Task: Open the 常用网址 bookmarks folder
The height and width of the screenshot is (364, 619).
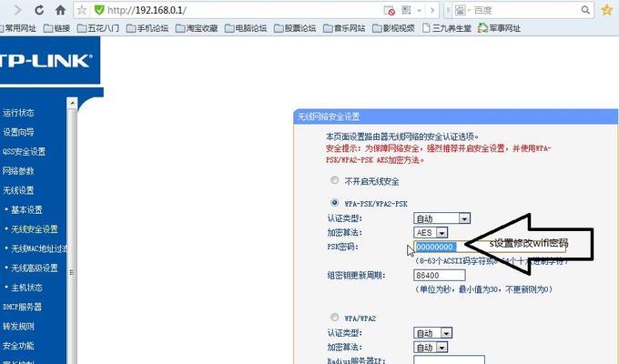Action: click(x=18, y=28)
